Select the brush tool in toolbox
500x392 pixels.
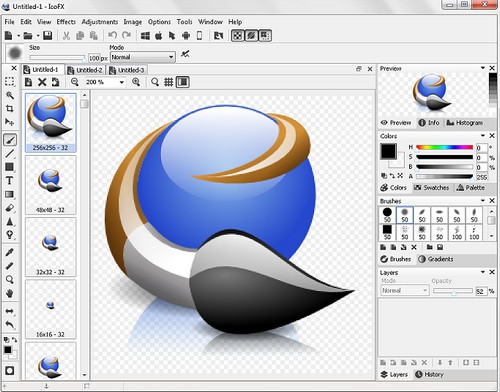click(x=10, y=140)
